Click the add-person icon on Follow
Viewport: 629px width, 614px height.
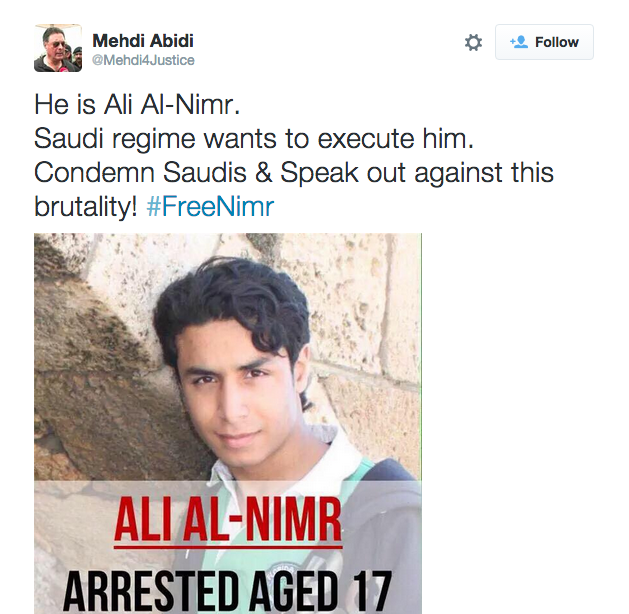pos(518,42)
